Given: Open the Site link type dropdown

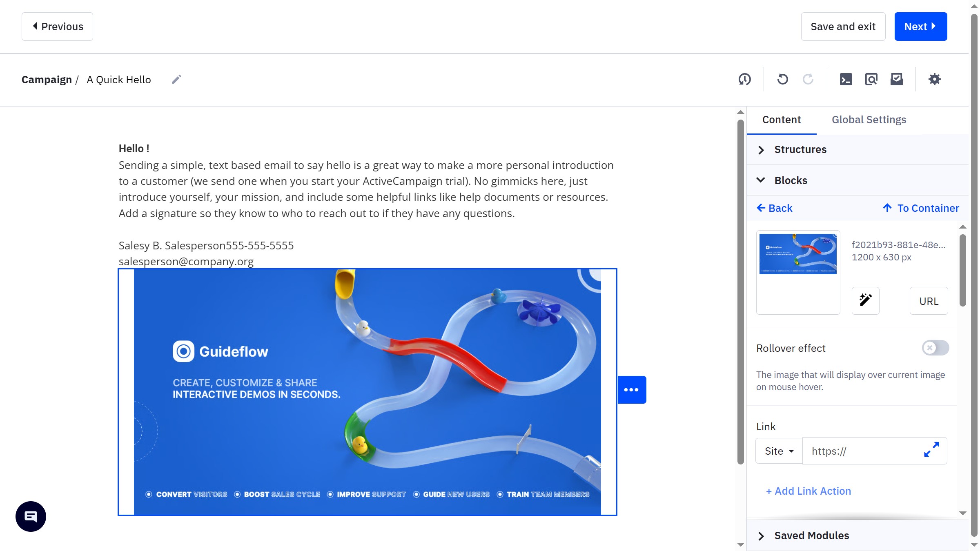Looking at the screenshot, I should (x=779, y=451).
